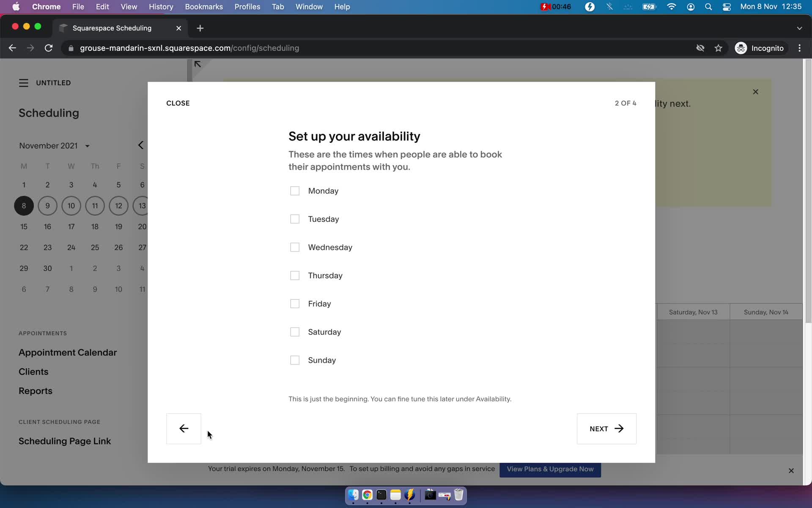Open Notes from the dock

coord(395,495)
